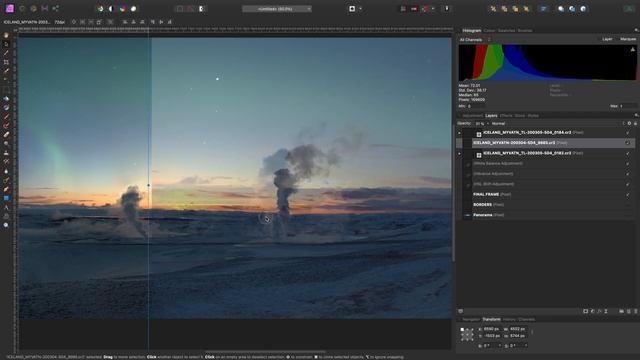Image resolution: width=640 pixels, height=360 pixels.
Task: Switch to the Effects tab
Action: click(x=506, y=116)
